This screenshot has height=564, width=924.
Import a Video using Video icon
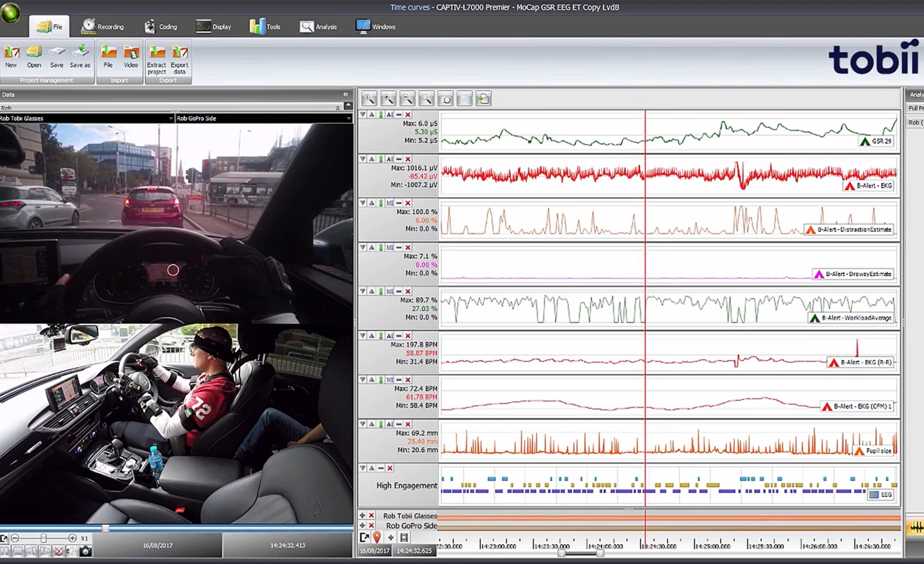click(x=131, y=57)
